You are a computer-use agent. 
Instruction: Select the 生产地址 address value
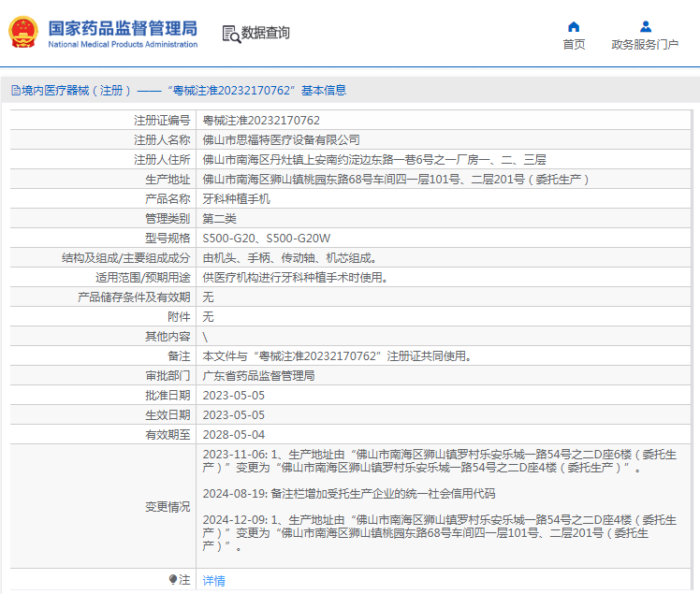pos(396,179)
